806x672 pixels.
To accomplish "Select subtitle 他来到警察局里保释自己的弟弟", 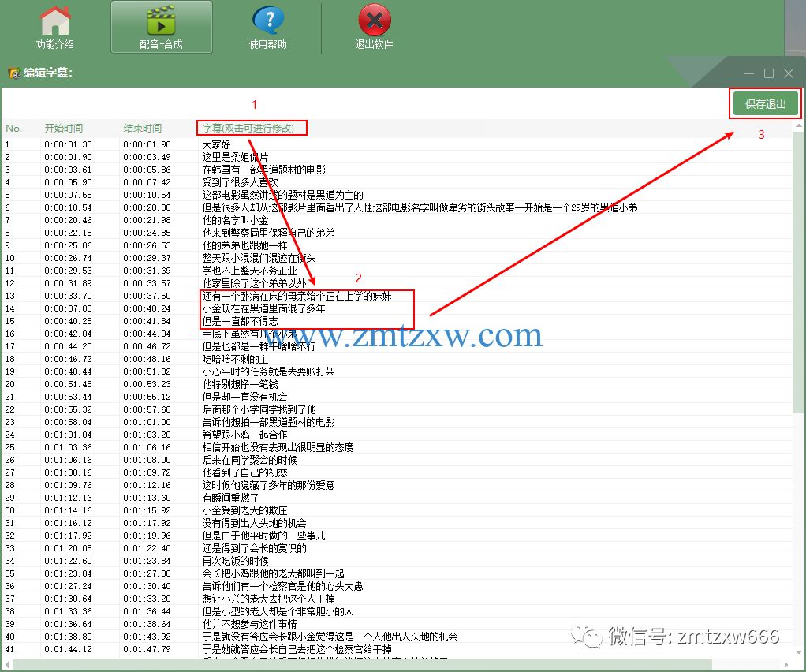I will tap(268, 233).
